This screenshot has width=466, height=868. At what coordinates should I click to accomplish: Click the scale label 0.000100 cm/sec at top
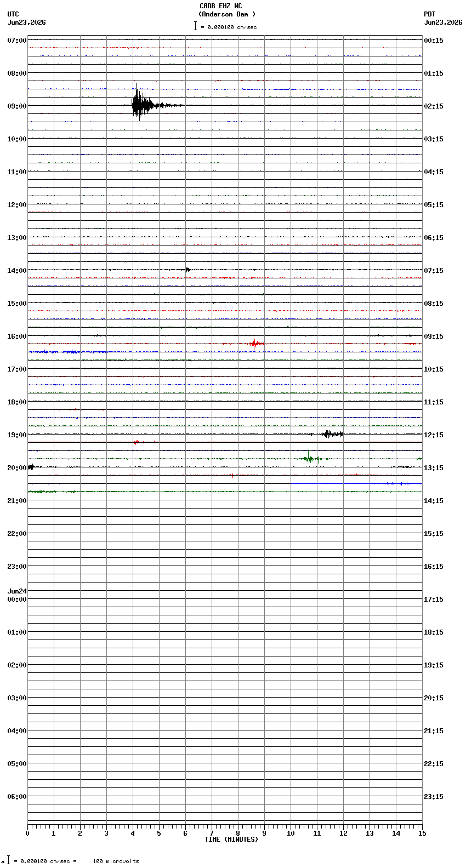pyautogui.click(x=229, y=27)
